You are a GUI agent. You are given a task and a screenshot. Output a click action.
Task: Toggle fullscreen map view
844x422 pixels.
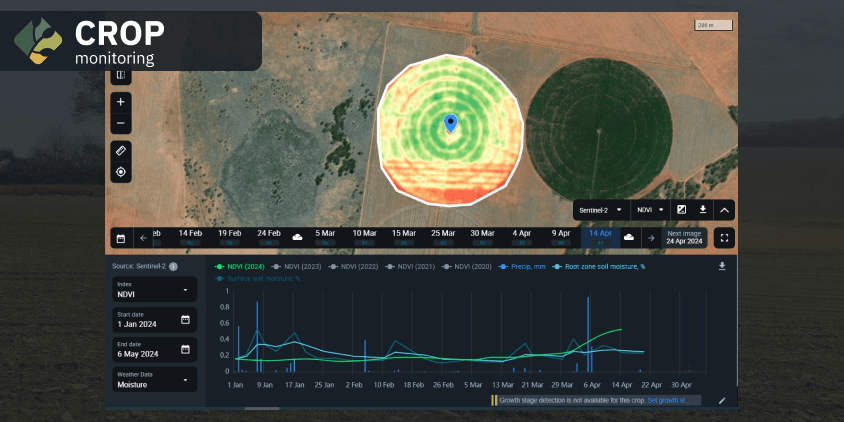[x=724, y=238]
